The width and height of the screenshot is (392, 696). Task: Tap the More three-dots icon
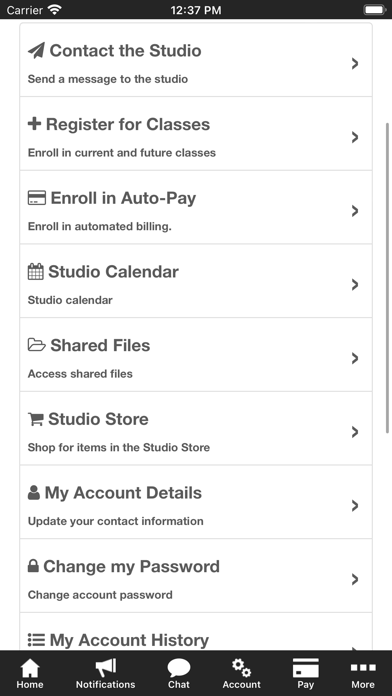tap(363, 668)
